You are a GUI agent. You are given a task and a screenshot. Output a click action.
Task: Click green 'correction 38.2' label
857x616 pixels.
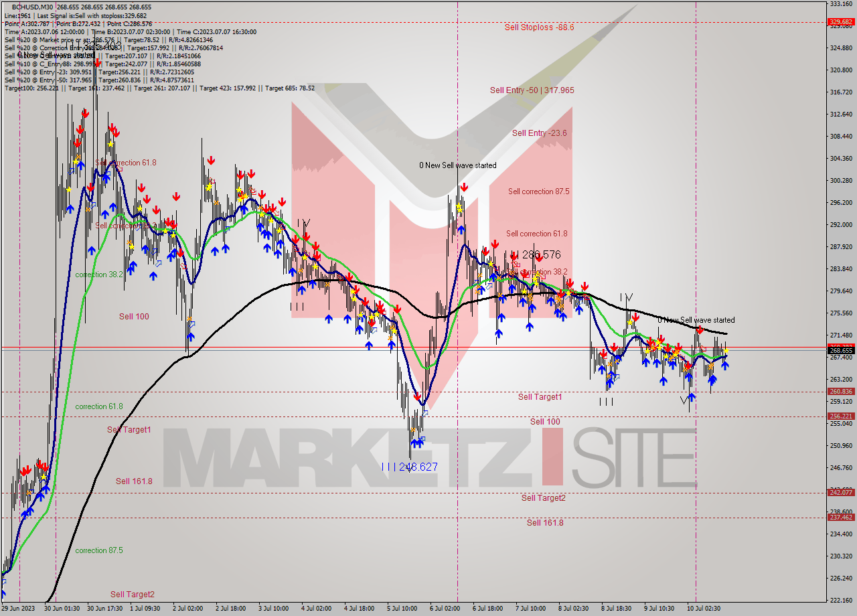(x=99, y=275)
